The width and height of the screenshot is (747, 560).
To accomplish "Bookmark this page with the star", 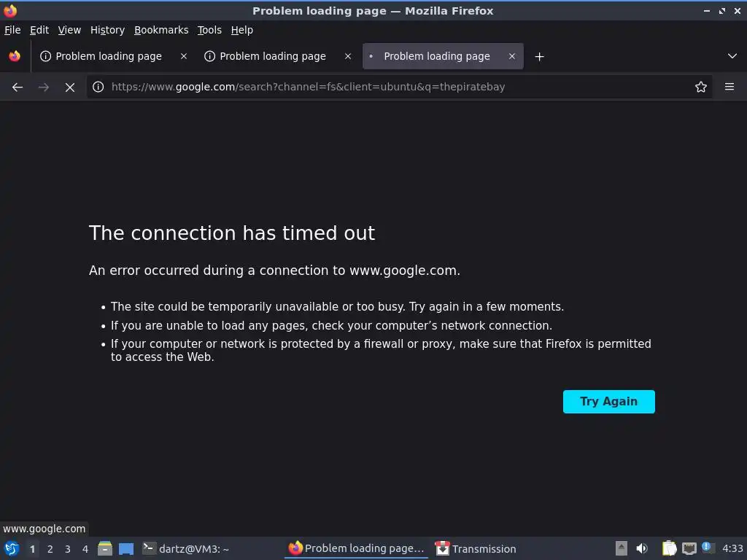I will (x=701, y=87).
